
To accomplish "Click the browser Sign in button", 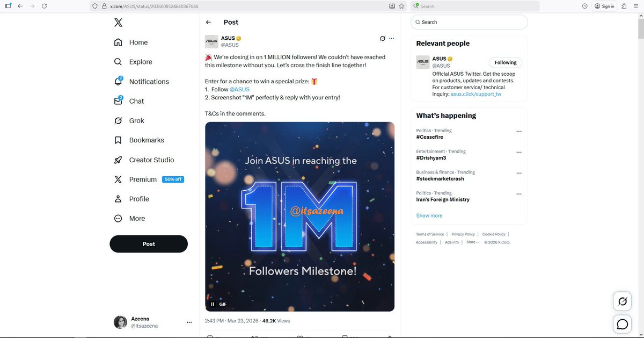I will [604, 6].
